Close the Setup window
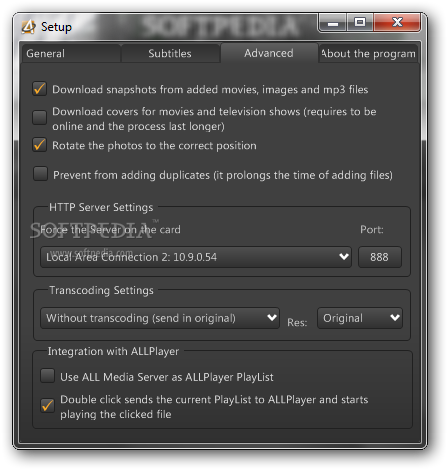 (x=397, y=23)
